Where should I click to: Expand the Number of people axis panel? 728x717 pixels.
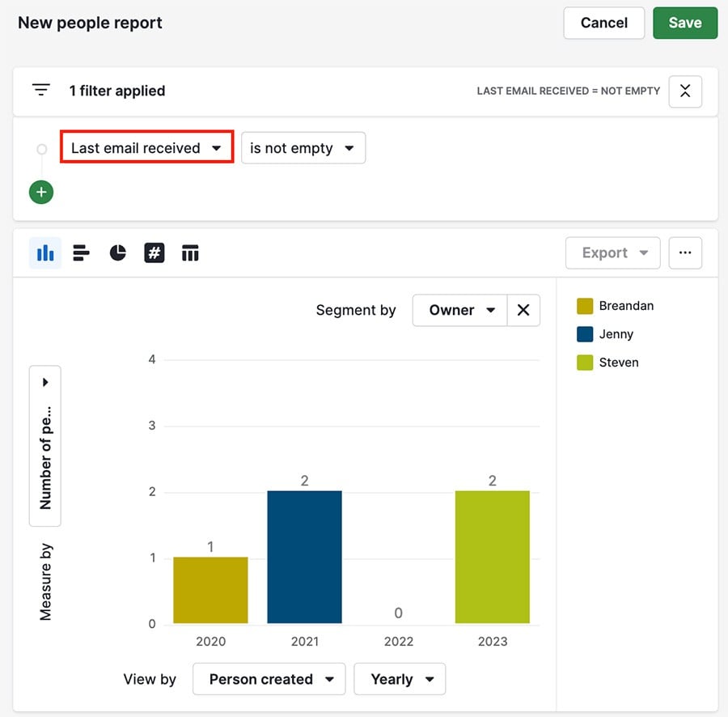pyautogui.click(x=44, y=381)
